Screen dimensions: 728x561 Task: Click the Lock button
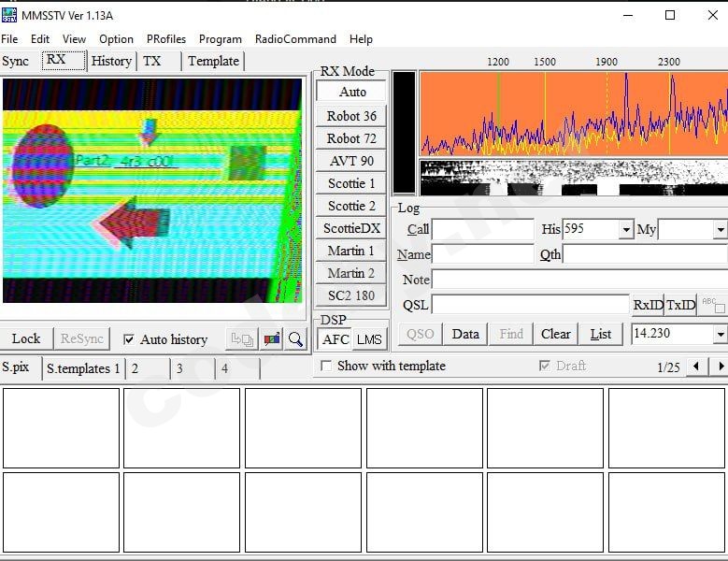click(x=26, y=338)
